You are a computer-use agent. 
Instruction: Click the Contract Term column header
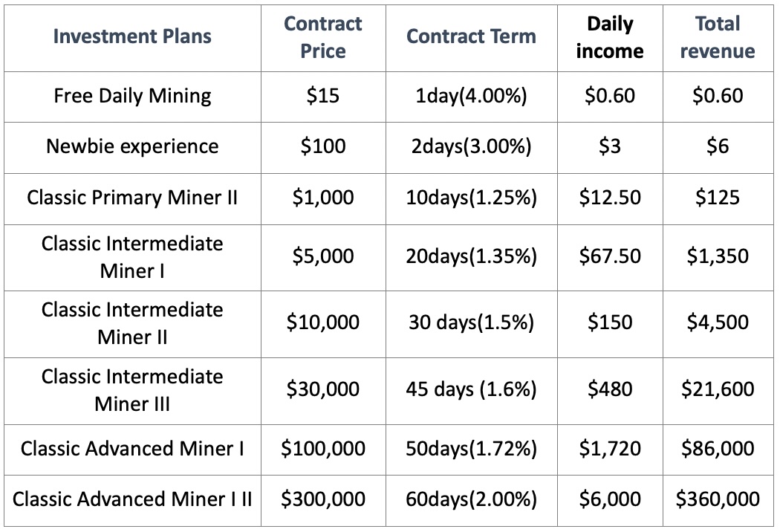(x=471, y=36)
